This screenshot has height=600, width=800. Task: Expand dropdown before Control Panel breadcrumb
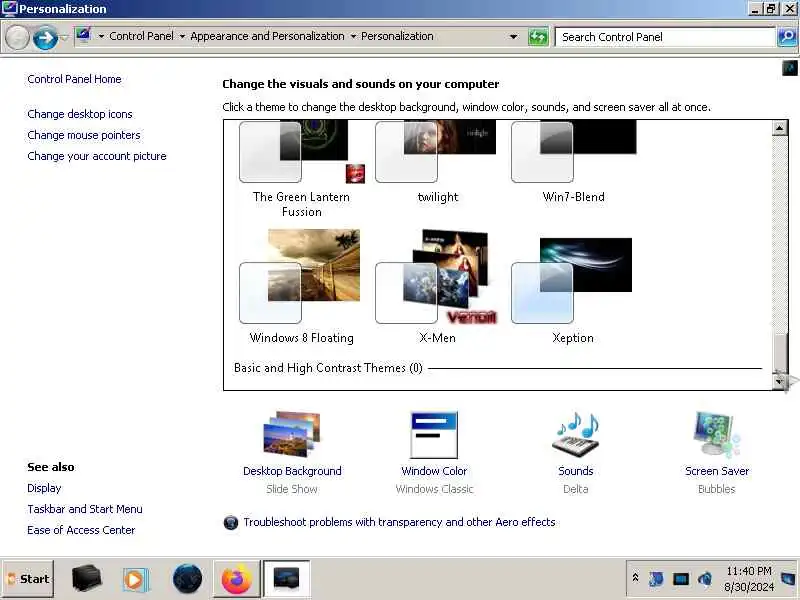101,37
